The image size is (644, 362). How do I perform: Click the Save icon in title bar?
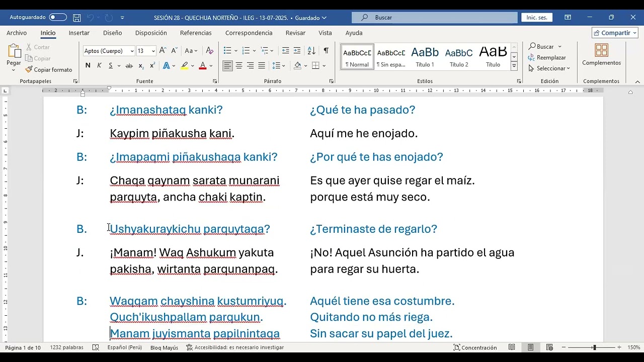coord(77,18)
